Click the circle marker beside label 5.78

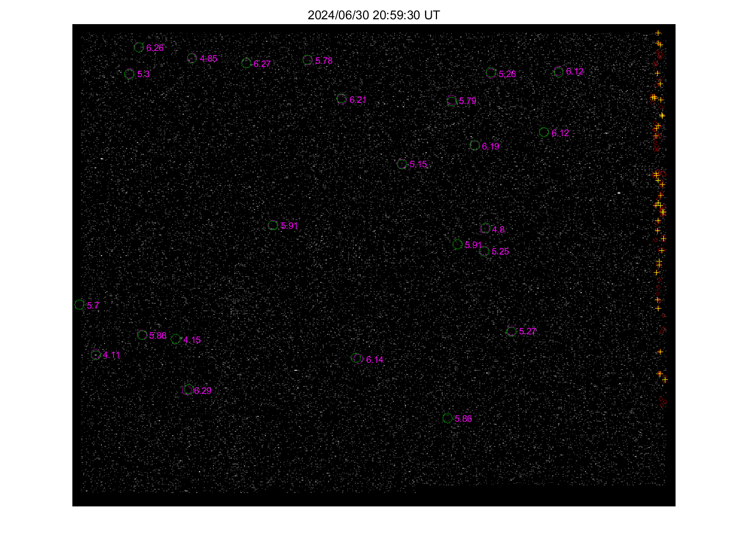tap(307, 60)
